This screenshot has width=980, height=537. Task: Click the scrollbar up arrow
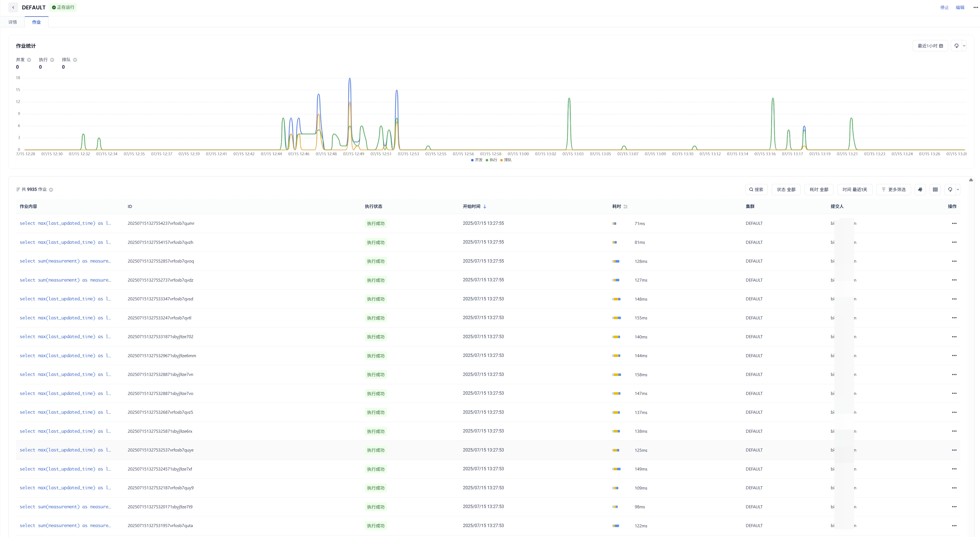tap(971, 180)
